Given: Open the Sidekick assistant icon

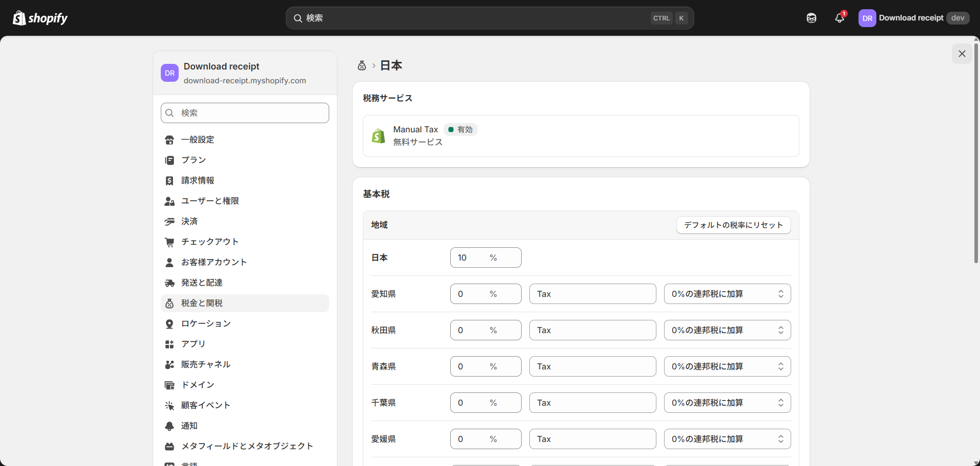Looking at the screenshot, I should tap(812, 18).
